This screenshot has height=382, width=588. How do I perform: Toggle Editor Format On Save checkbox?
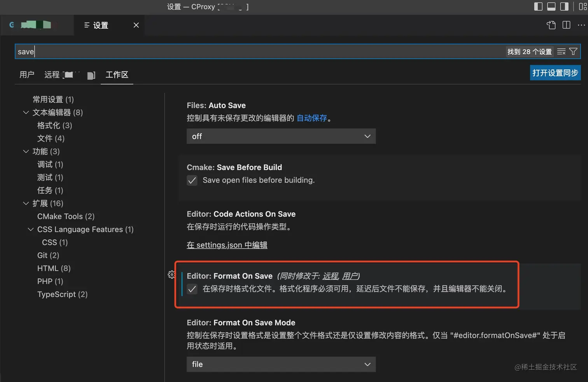(x=192, y=289)
